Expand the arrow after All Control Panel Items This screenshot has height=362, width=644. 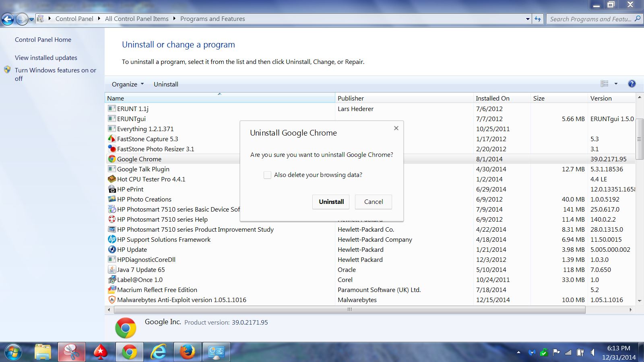point(174,19)
